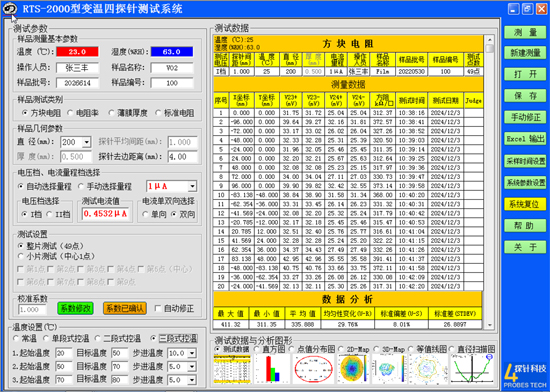This screenshot has height=392, width=550.
Task: Open the 点值分布图 ellipse thumbnail
Action: tap(313, 369)
